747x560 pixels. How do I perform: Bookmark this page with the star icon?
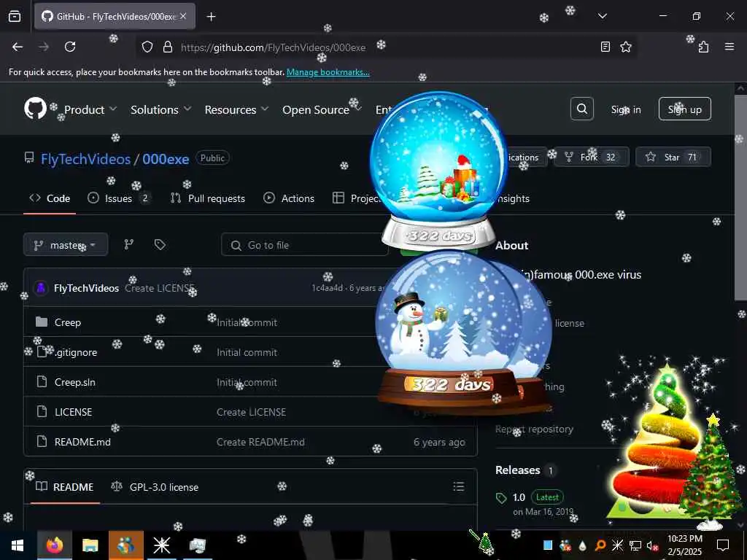(x=625, y=47)
